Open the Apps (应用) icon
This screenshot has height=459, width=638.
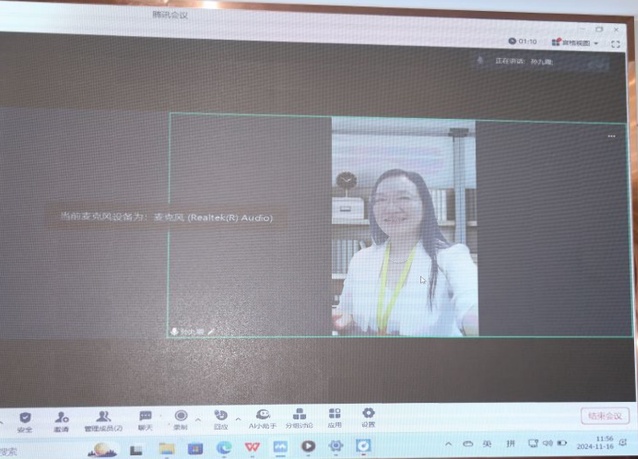tap(335, 417)
